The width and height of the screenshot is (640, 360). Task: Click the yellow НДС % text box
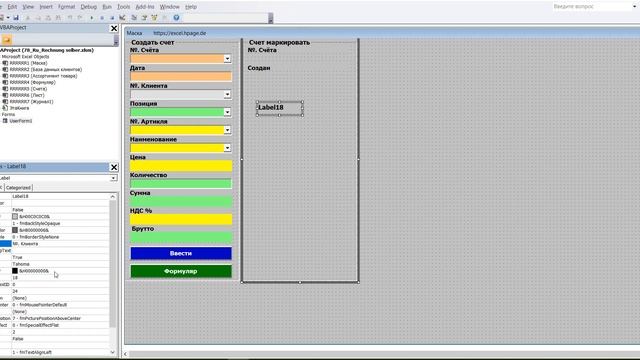(181, 219)
